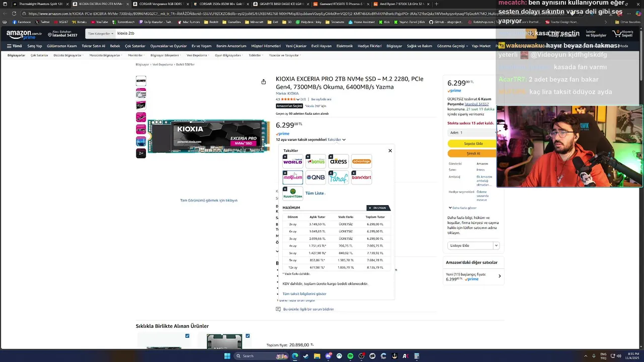Click the report issue icon near 'Bu ürünle ilgili'
The image size is (644, 362).
[x=278, y=309]
